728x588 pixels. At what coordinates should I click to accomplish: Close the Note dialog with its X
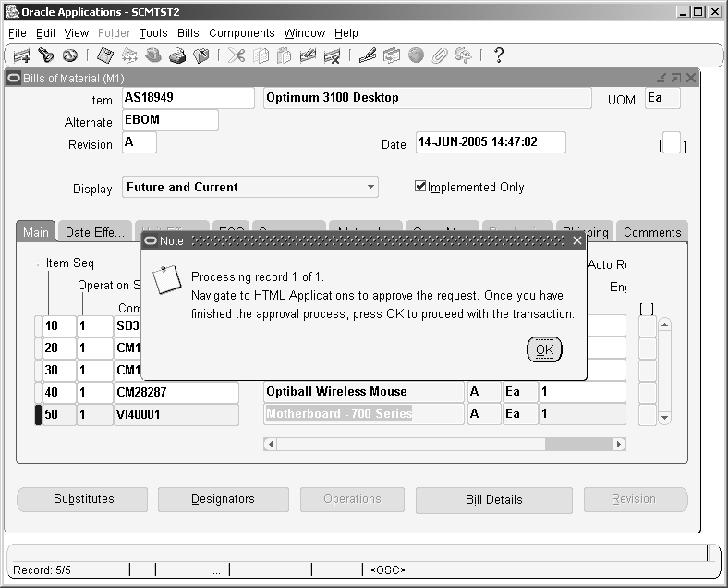pos(577,240)
